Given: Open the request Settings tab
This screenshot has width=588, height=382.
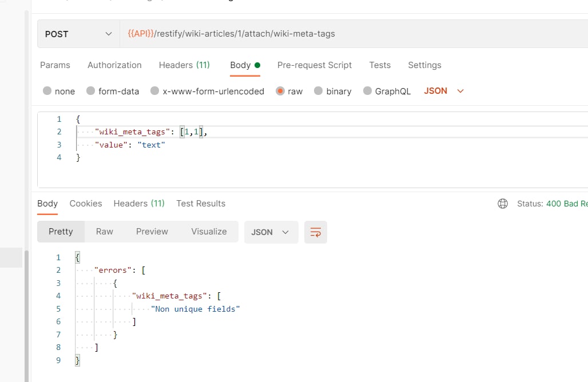Looking at the screenshot, I should pos(424,65).
